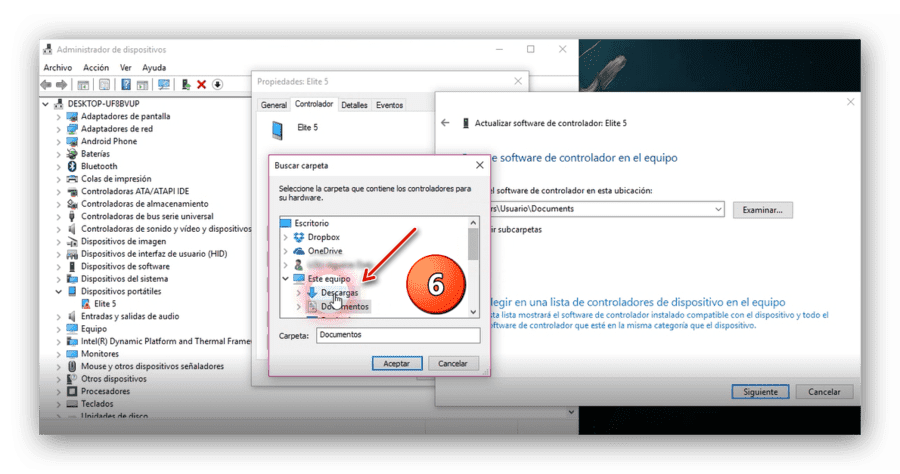This screenshot has height=474, width=900.
Task: Click the folder tree scrollbar up arrow
Action: pos(473,223)
